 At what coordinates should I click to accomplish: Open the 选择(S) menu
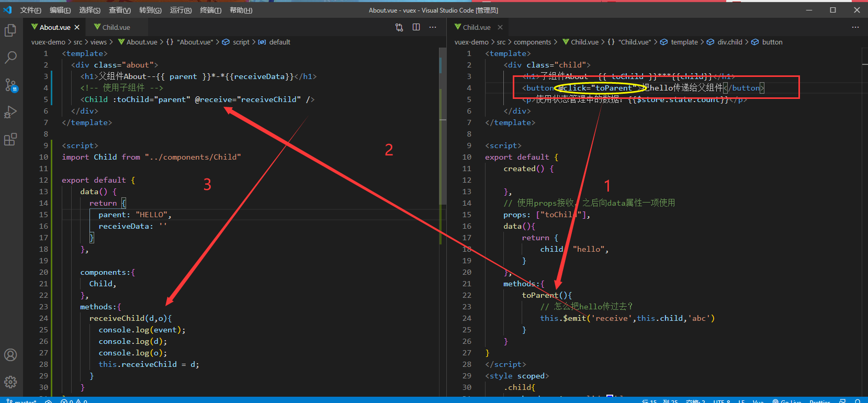click(90, 10)
